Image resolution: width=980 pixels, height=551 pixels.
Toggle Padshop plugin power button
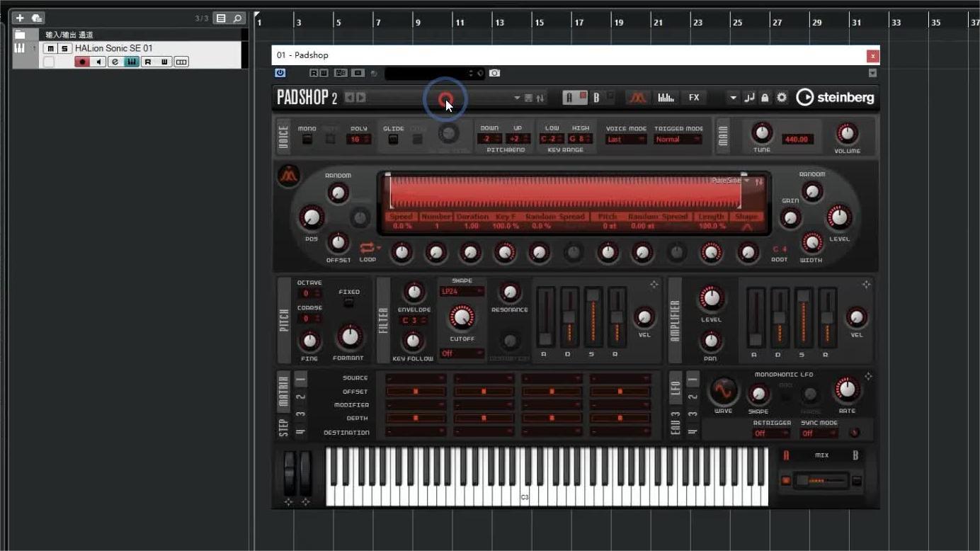point(280,73)
